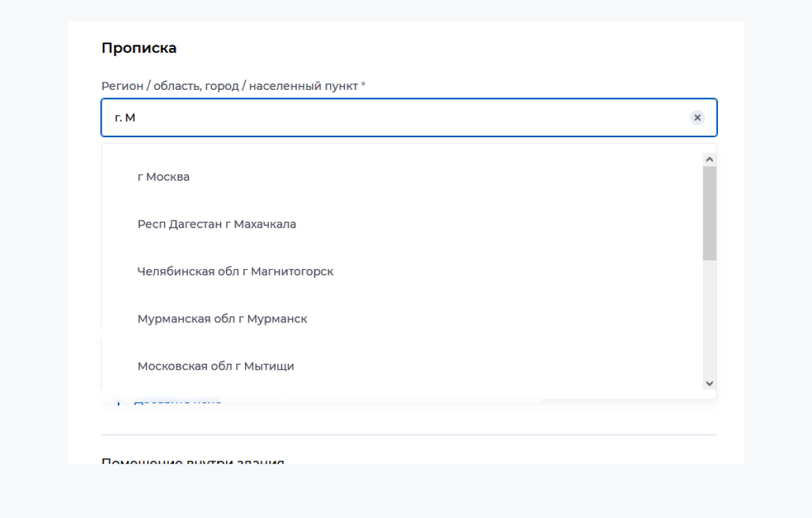Choose Респ Дагестан г Махачкала
The image size is (812, 518).
(x=217, y=224)
